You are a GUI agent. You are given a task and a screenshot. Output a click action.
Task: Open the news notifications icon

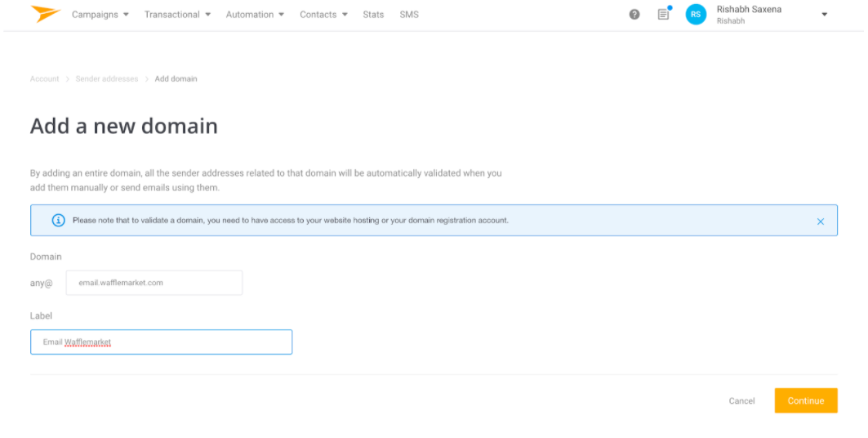(x=663, y=15)
